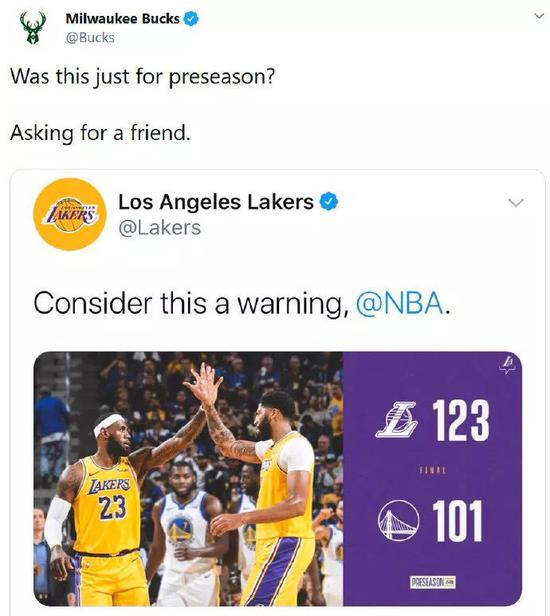Open the high-five game photo
Viewport: 550px width, 616px height.
point(189,478)
